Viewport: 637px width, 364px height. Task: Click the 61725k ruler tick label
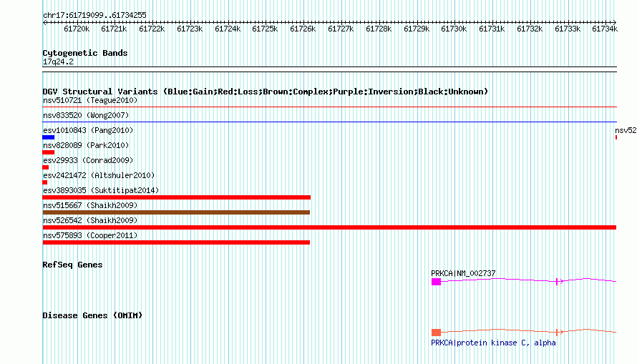265,29
